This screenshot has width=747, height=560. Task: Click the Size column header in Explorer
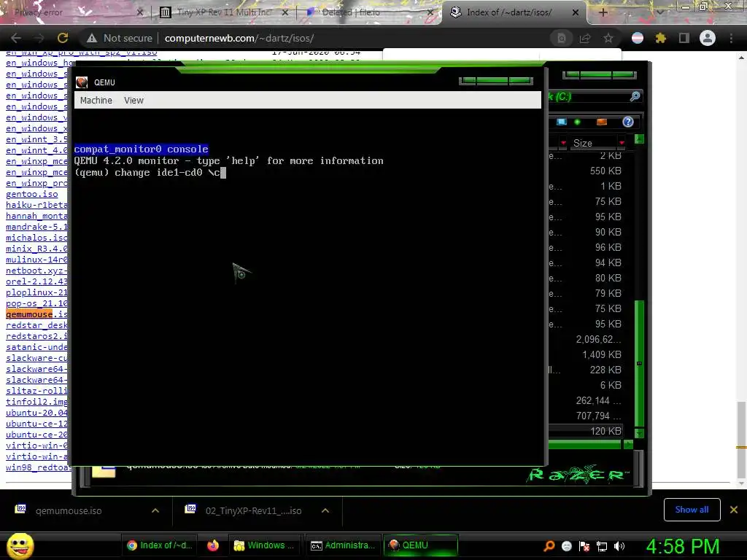tap(583, 143)
